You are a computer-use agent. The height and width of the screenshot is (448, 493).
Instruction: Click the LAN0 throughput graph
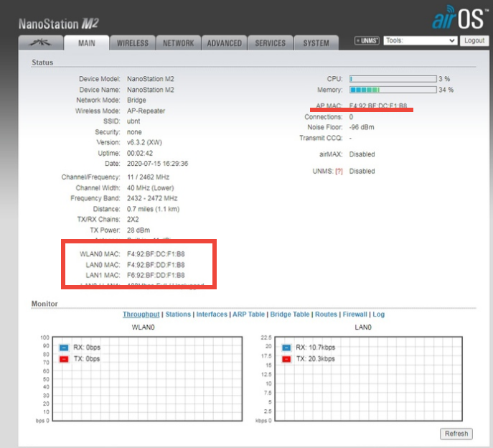(368, 379)
